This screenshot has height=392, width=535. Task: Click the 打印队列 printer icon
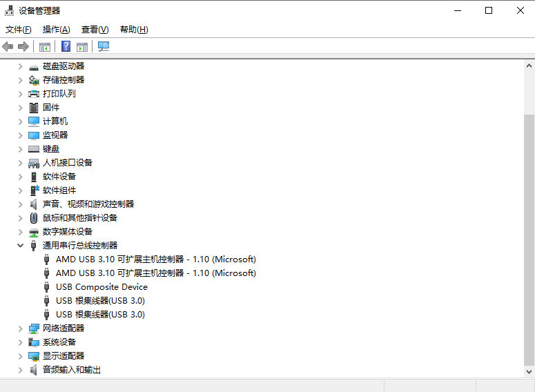34,94
